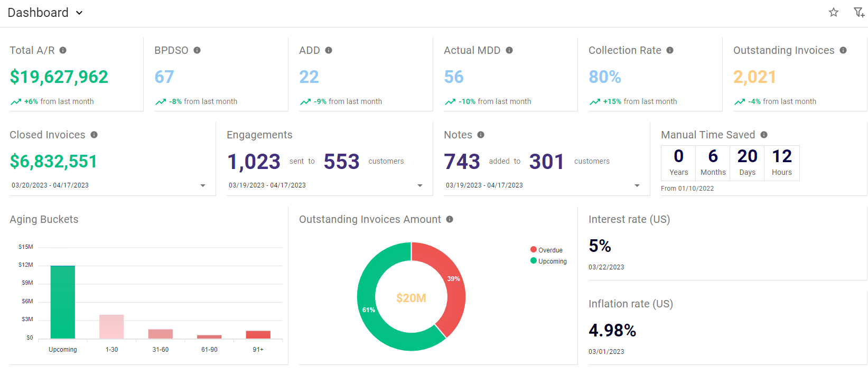
Task: Show BPDSO info tooltip icon
Action: tap(197, 50)
